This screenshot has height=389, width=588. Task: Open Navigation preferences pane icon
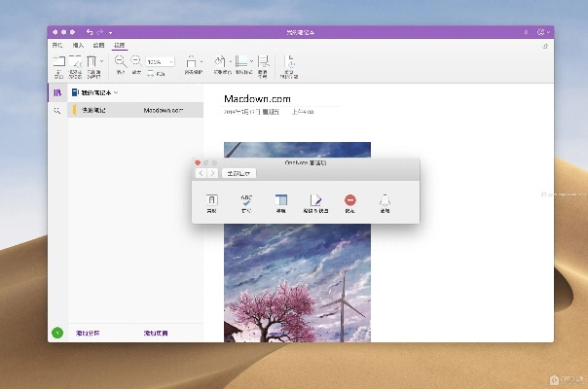(x=280, y=201)
